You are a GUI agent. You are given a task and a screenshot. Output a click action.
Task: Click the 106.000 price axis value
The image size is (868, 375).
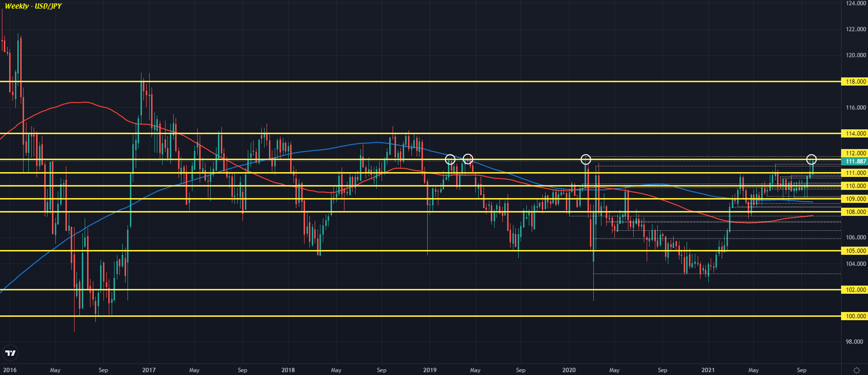pyautogui.click(x=856, y=237)
